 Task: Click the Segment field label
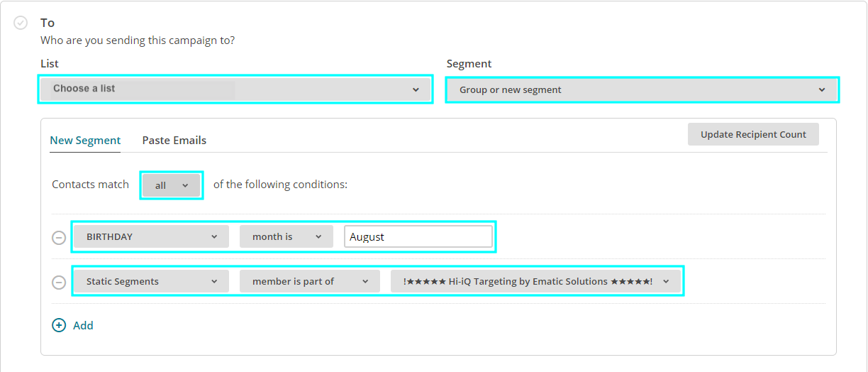(x=469, y=64)
